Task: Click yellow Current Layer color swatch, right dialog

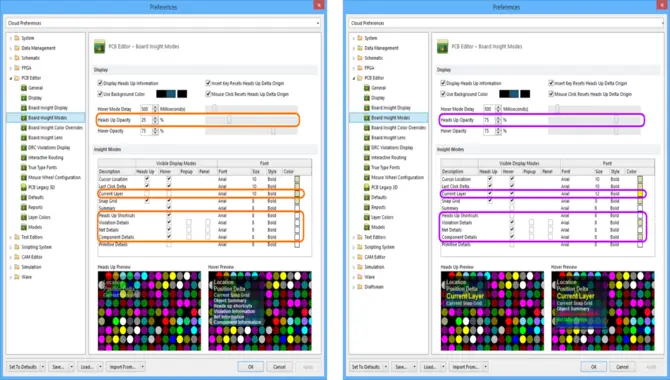Action: coord(640,194)
